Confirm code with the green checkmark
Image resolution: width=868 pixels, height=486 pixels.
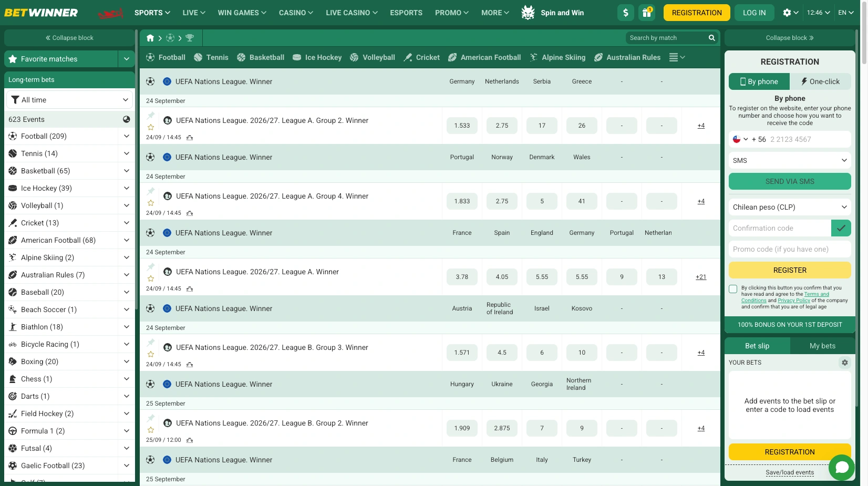click(841, 228)
